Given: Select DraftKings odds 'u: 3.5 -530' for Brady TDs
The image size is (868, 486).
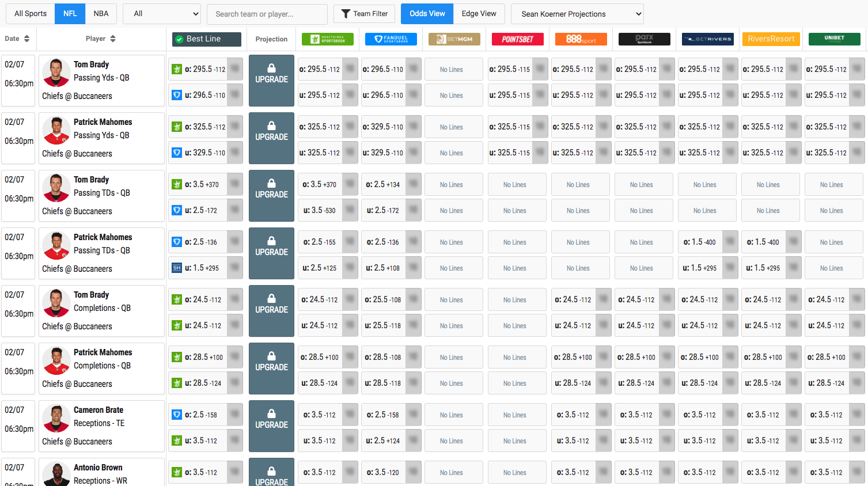Looking at the screenshot, I should pyautogui.click(x=328, y=210).
